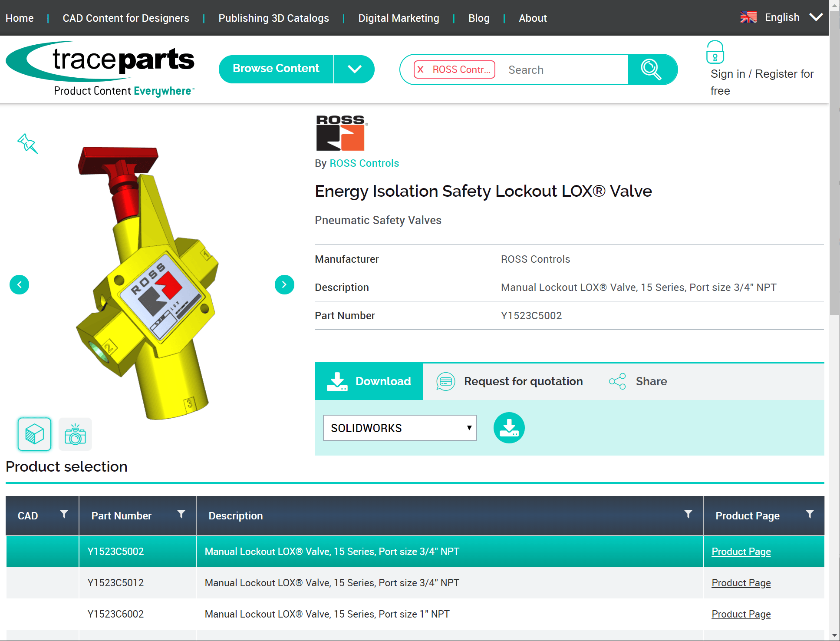
Task: Open Publishing 3D Catalogs menu
Action: 273,18
